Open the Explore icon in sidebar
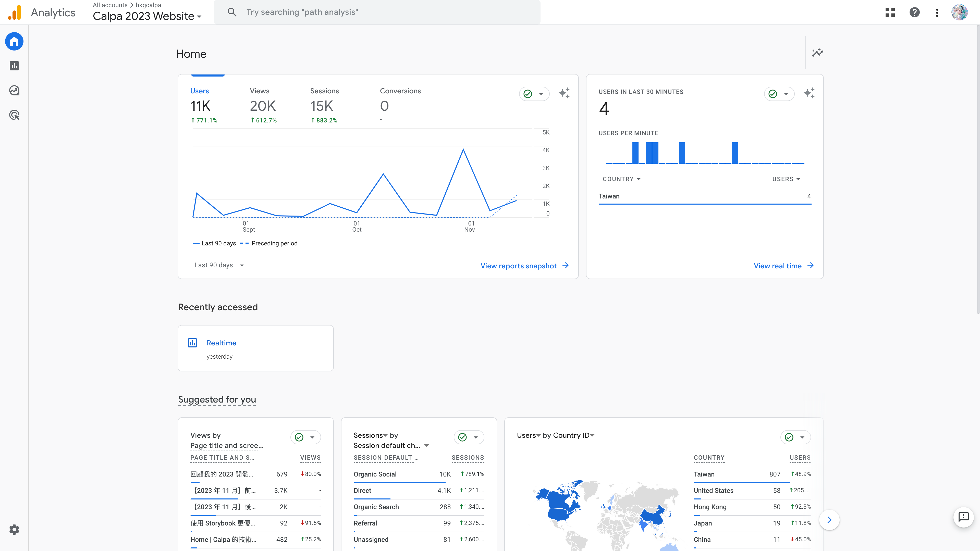This screenshot has height=551, width=980. [x=14, y=91]
